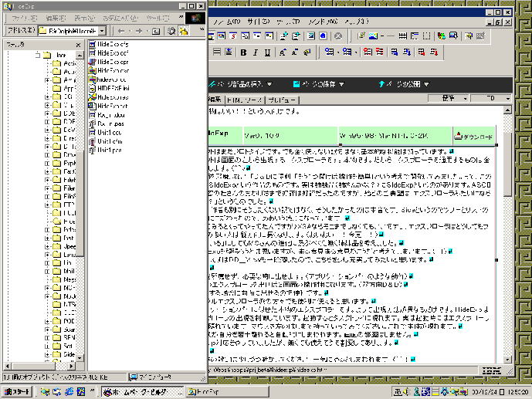
Task: Open the address bar dropdown
Action: coord(103,31)
